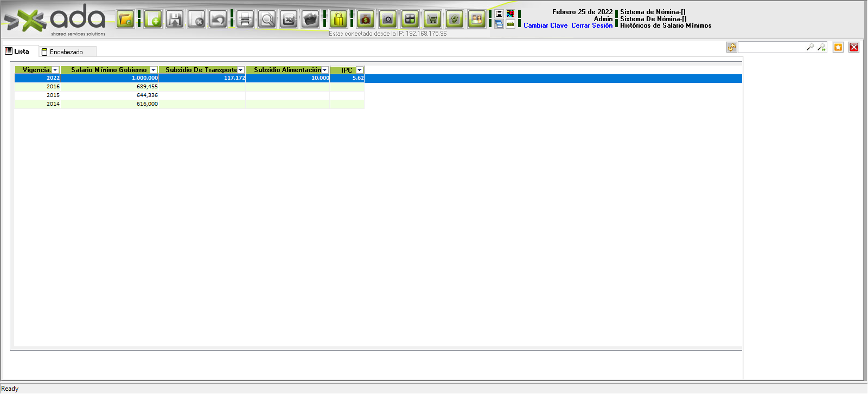868x394 pixels.
Task: Open Subsidio De Transporte column filter dropdown
Action: point(241,70)
